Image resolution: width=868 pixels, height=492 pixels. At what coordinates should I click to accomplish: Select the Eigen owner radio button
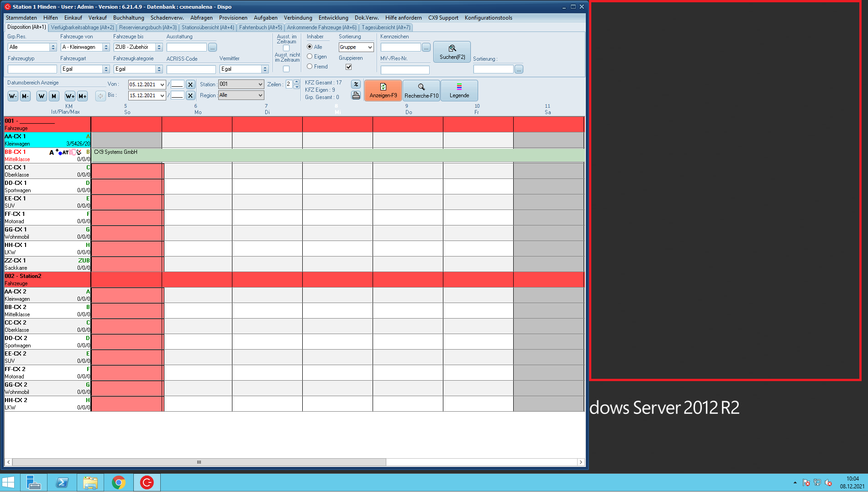click(x=310, y=57)
